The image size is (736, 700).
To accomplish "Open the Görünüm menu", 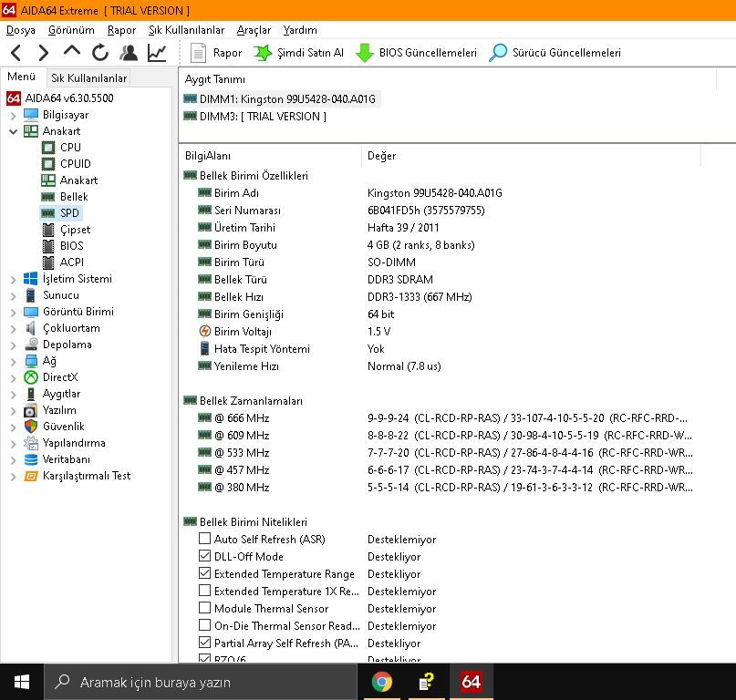I will 71,30.
